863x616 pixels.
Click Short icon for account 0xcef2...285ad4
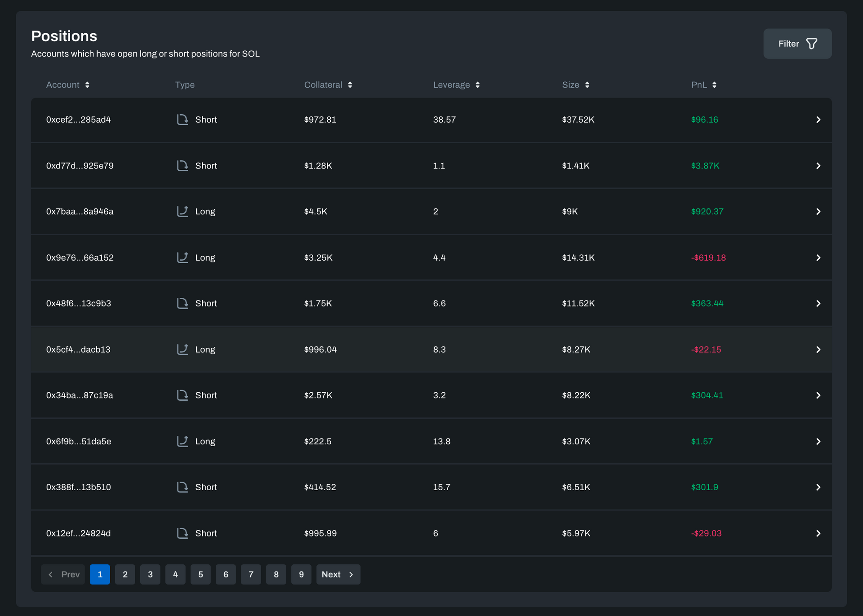tap(182, 120)
